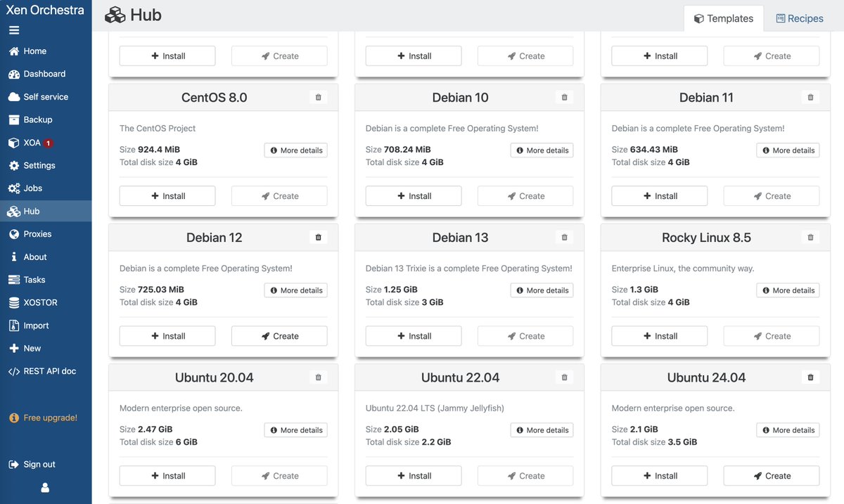Click trash icon on Ubuntu 22.04 card
This screenshot has width=844, height=504.
564,377
